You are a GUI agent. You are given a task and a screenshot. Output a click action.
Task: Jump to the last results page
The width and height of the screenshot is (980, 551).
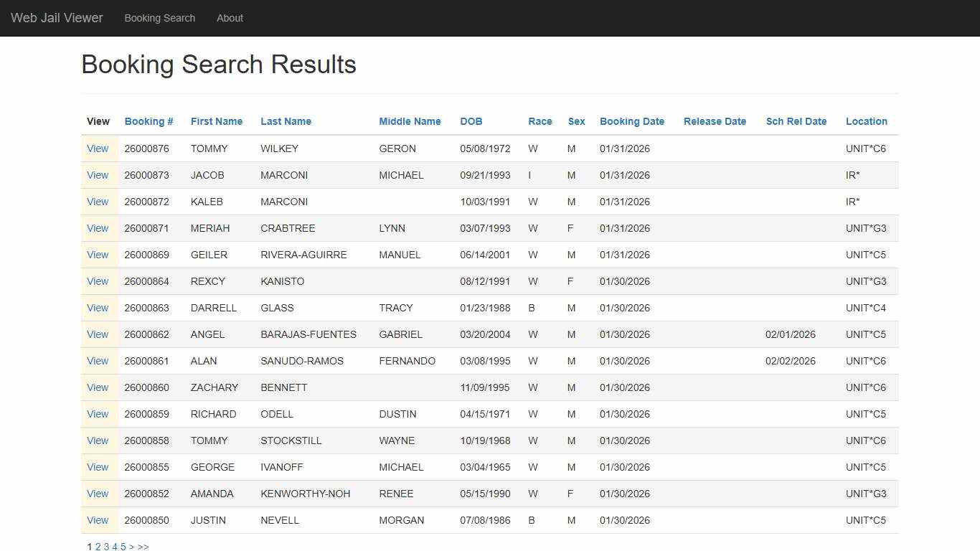pyautogui.click(x=143, y=546)
